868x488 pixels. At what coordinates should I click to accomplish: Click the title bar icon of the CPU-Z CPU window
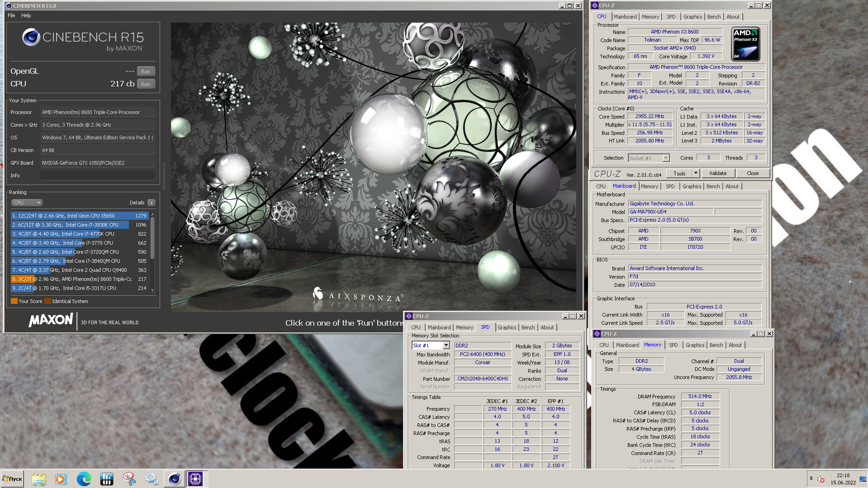[594, 5]
